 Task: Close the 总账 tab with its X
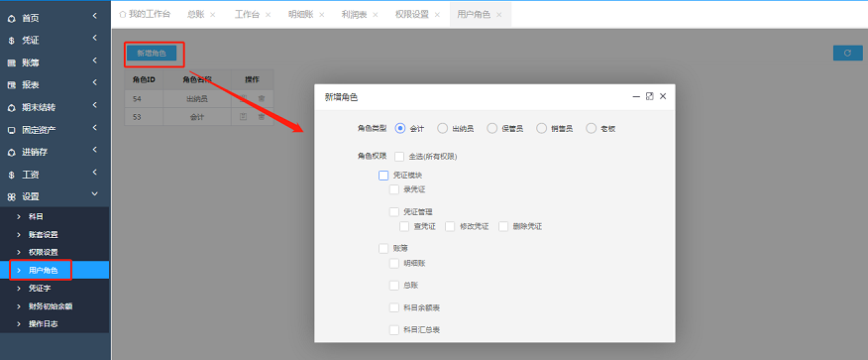[213, 15]
